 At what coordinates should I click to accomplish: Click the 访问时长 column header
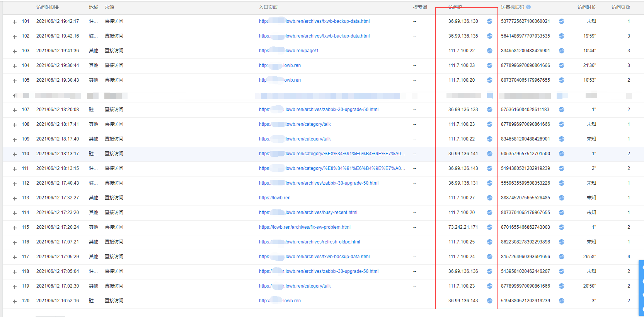click(x=587, y=7)
